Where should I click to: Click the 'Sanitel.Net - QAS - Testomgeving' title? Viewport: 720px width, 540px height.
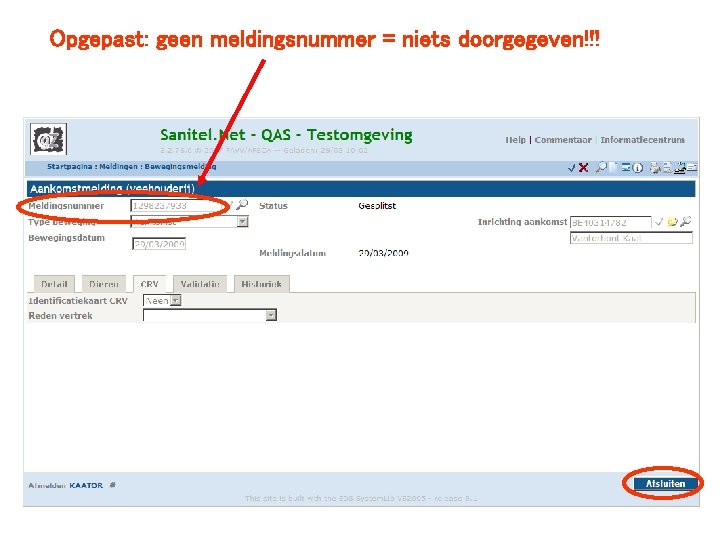[x=286, y=135]
